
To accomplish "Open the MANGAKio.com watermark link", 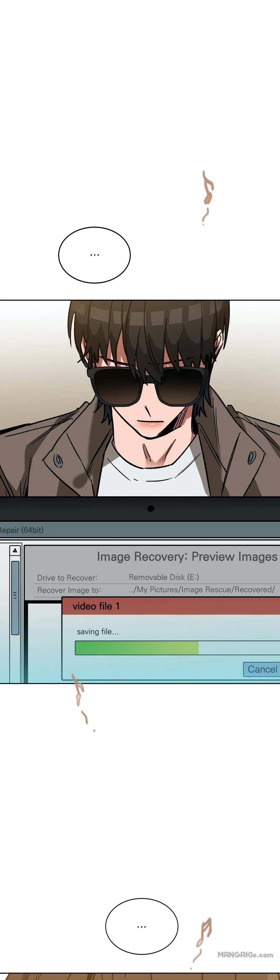I will coord(245,955).
